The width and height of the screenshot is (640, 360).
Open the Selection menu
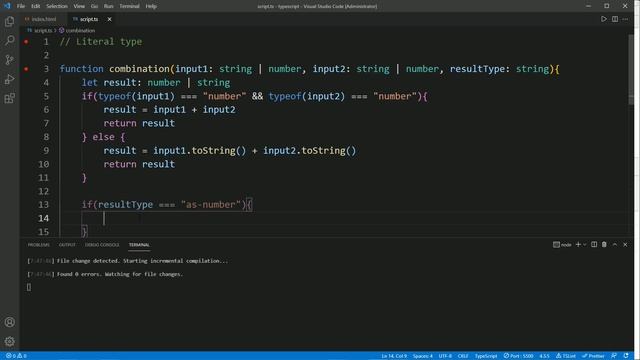coord(57,6)
